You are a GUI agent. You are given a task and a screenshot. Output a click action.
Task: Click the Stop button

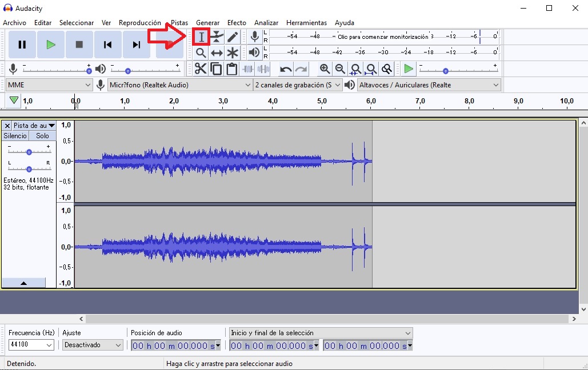79,45
